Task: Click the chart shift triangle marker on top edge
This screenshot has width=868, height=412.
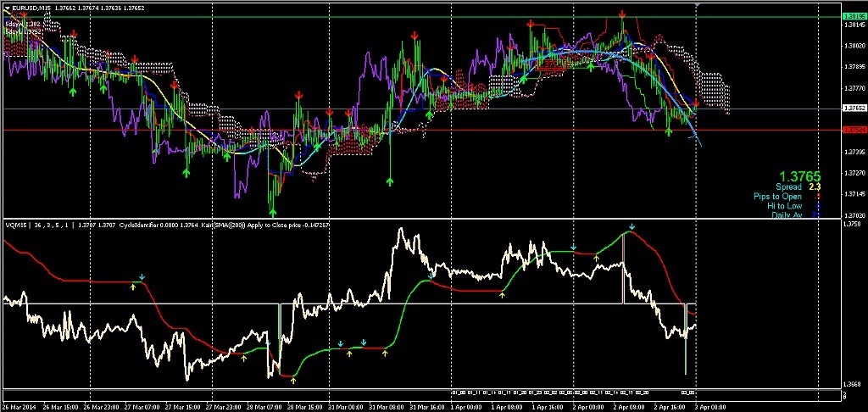Action: pyautogui.click(x=697, y=4)
